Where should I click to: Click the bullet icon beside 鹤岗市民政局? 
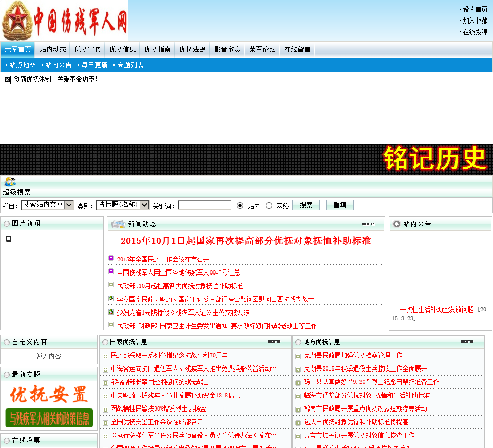(298, 410)
